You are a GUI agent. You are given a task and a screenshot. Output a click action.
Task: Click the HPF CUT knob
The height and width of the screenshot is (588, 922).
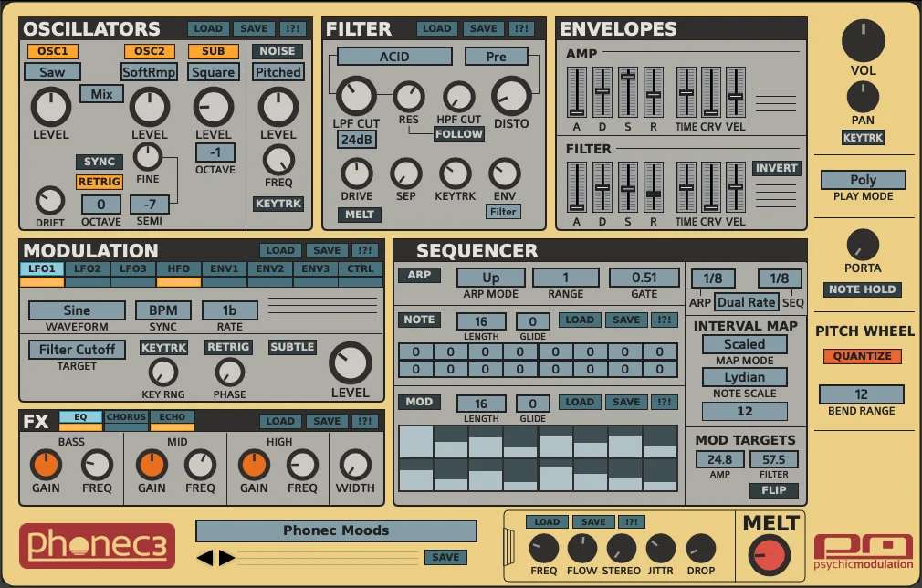pos(458,97)
